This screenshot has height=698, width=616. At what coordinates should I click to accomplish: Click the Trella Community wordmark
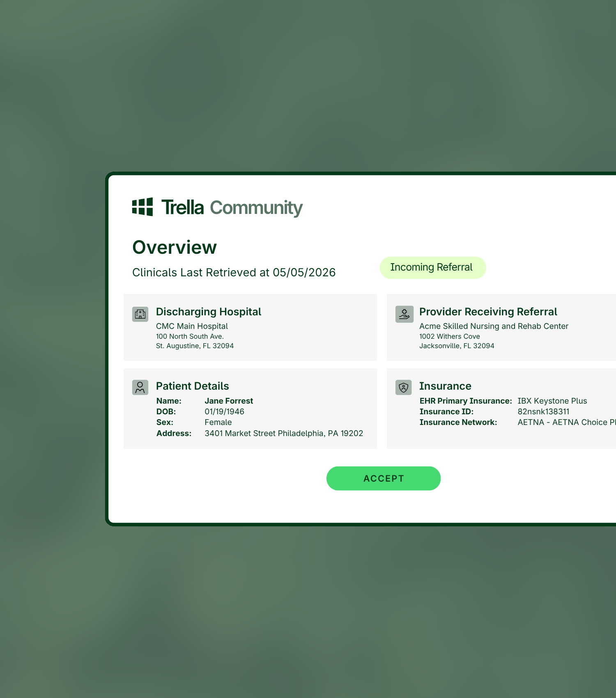pyautogui.click(x=232, y=207)
